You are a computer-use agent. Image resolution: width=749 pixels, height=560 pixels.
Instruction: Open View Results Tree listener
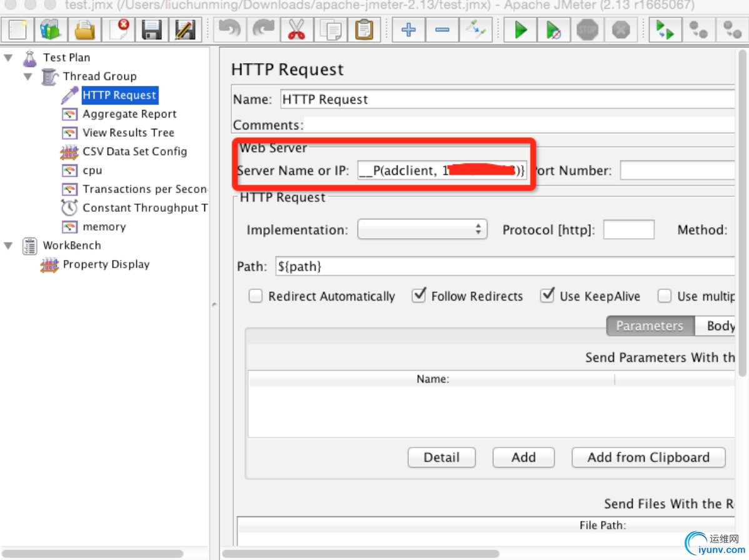click(x=129, y=132)
